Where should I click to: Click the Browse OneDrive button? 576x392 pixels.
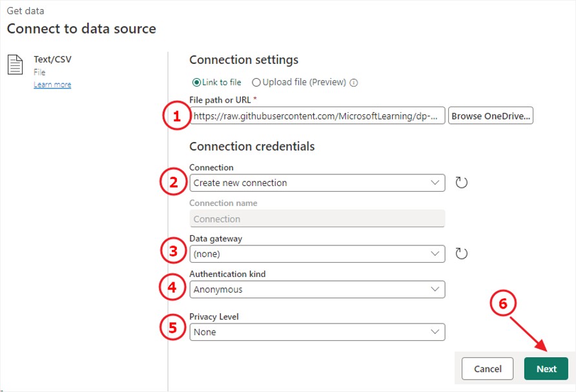point(491,116)
